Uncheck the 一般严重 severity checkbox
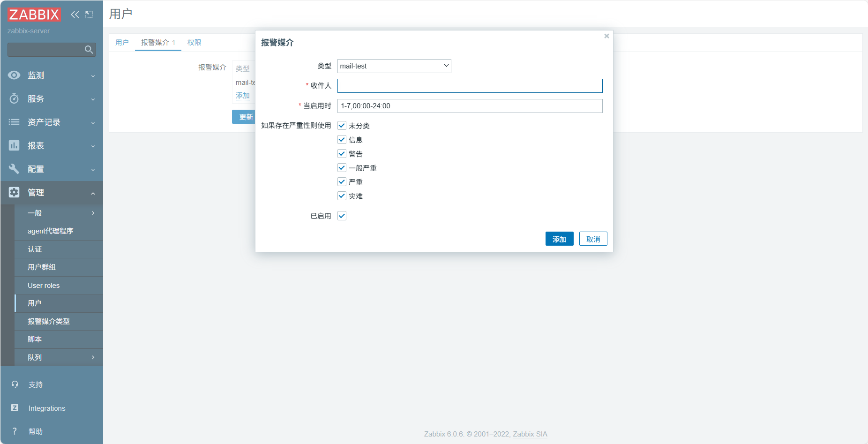 pyautogui.click(x=342, y=168)
